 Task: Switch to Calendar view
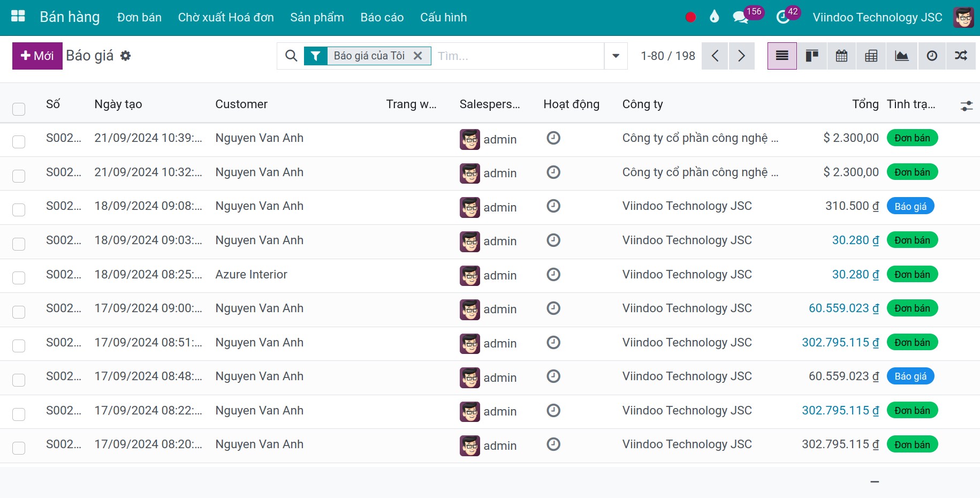click(841, 56)
